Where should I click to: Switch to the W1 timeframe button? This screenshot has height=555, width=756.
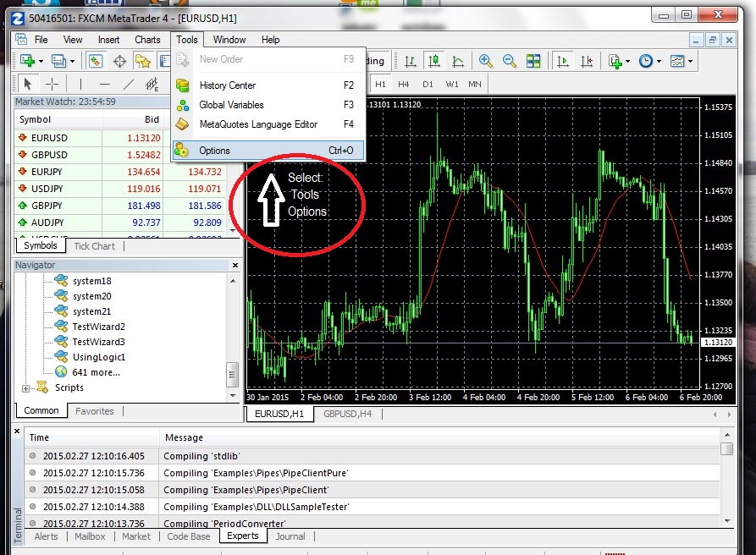(452, 85)
